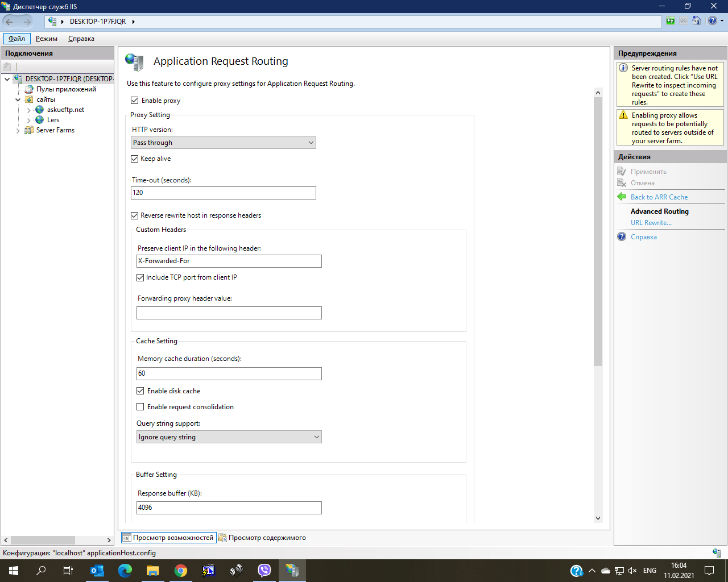This screenshot has width=728, height=582.
Task: Select askueftp.net in tree
Action: pyautogui.click(x=65, y=110)
